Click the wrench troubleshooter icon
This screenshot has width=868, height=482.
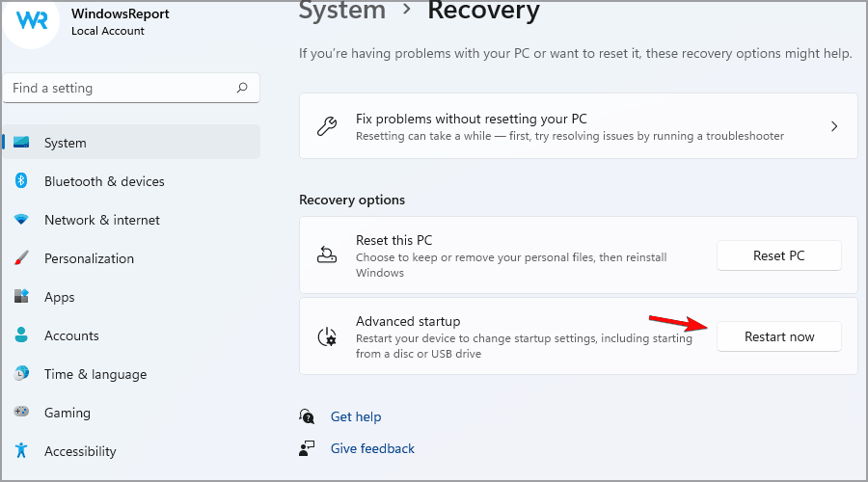coord(327,126)
